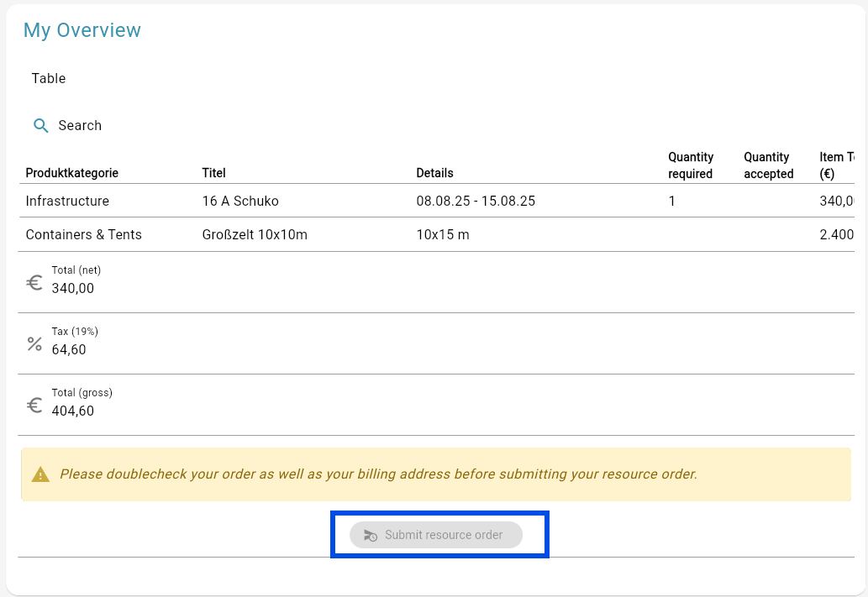
Task: Sort by the Produktkategorie column header
Action: (72, 173)
